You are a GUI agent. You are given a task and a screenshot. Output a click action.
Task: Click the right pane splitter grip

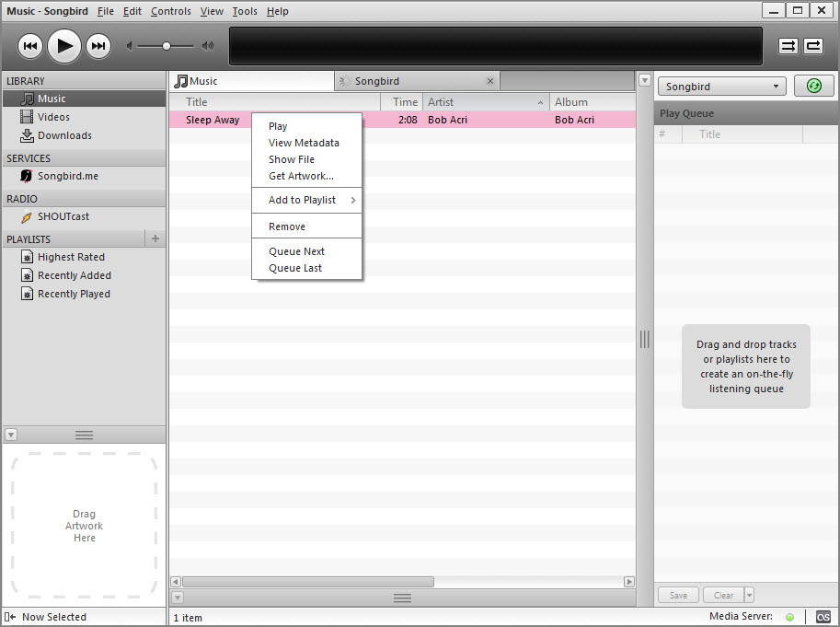point(645,339)
